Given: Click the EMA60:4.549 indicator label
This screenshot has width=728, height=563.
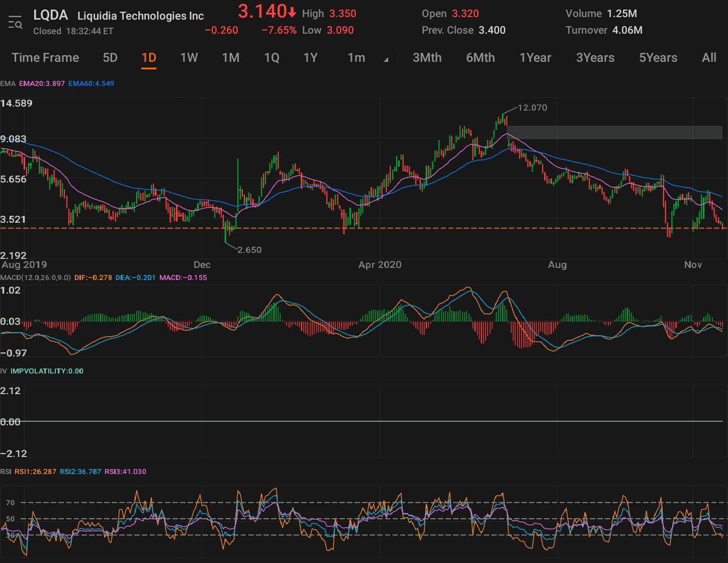Looking at the screenshot, I should (x=91, y=83).
